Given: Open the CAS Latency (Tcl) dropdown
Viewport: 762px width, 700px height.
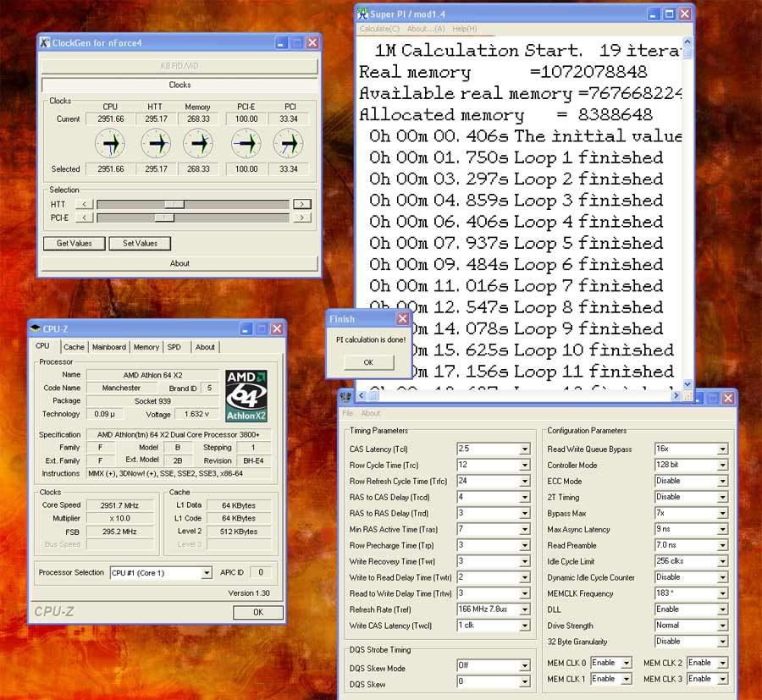Looking at the screenshot, I should [525, 449].
